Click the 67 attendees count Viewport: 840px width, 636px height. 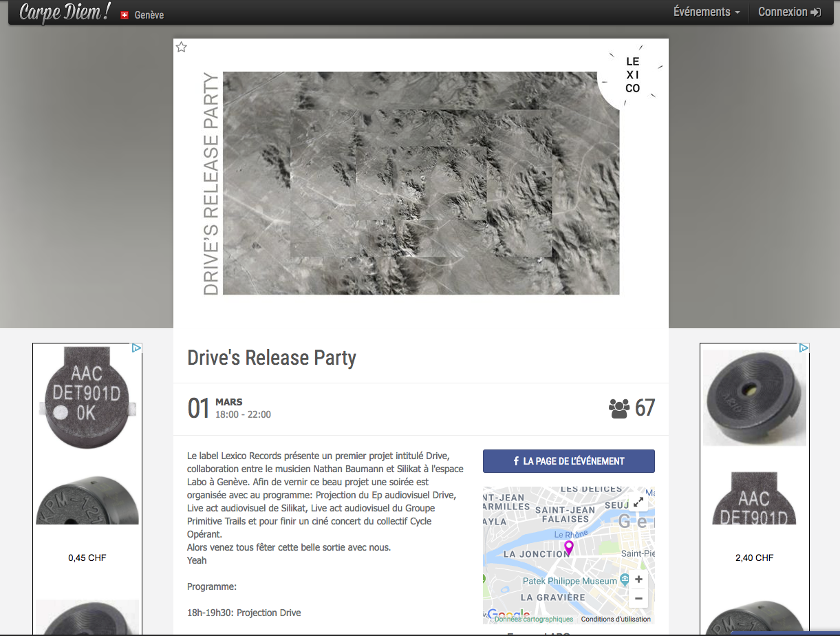[645, 407]
